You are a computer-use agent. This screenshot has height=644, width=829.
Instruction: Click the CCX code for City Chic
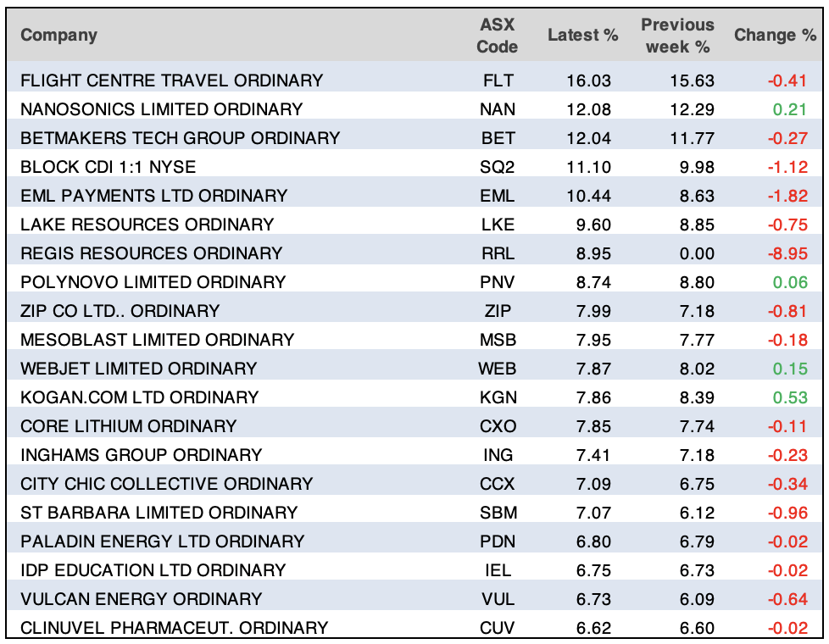tap(497, 484)
